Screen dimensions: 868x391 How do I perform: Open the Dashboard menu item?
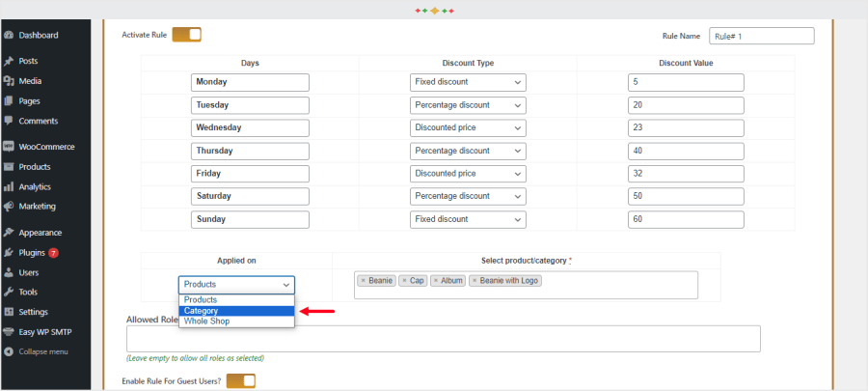tap(39, 36)
